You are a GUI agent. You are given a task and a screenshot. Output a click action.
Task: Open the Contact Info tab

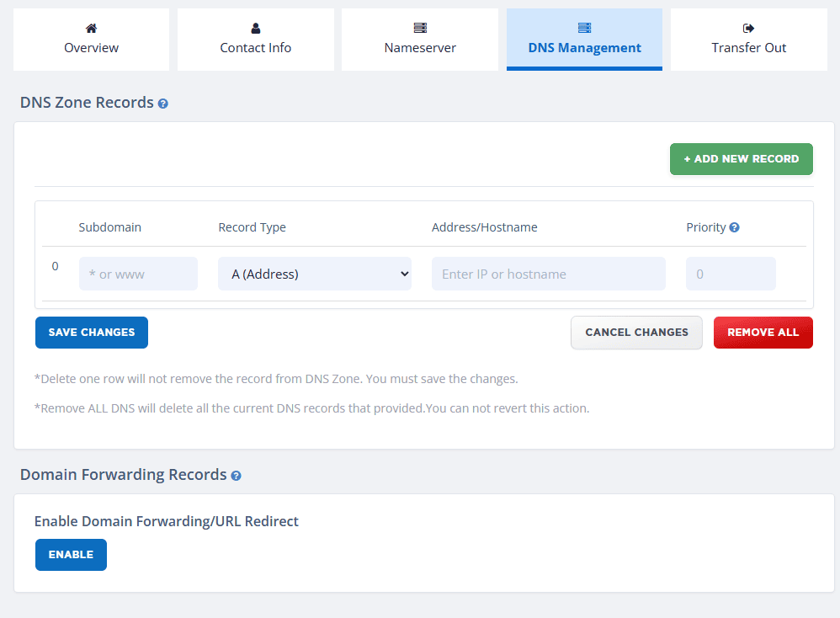(x=256, y=39)
